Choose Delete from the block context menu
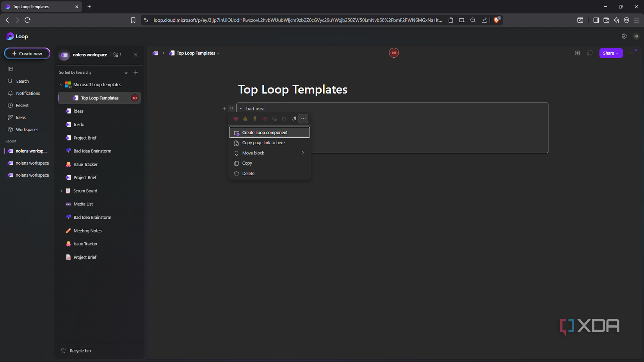The image size is (644, 362). point(248,173)
